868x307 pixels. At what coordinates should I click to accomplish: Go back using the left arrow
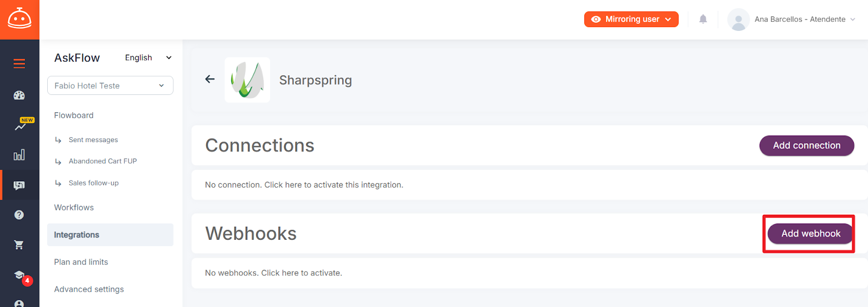[210, 79]
